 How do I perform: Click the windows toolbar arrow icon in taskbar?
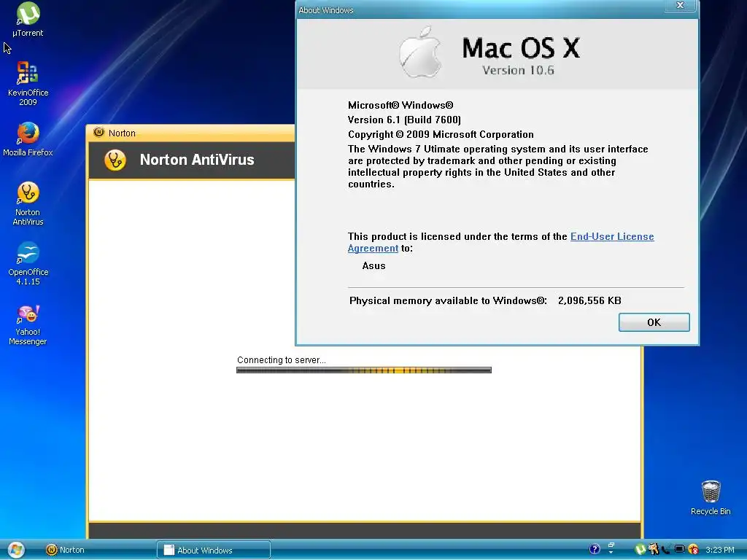pos(611,548)
